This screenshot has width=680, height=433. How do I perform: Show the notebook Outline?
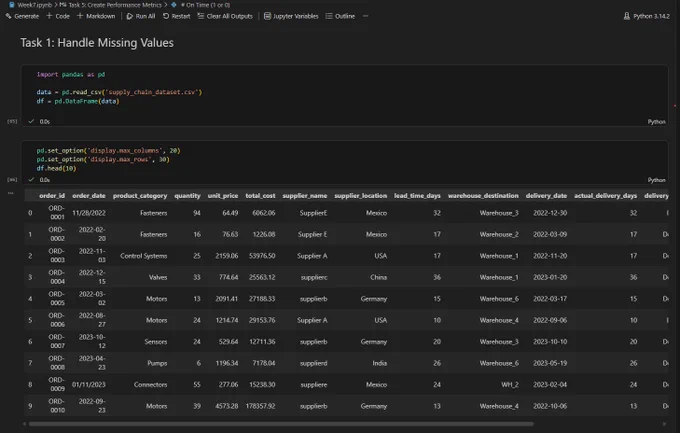340,16
